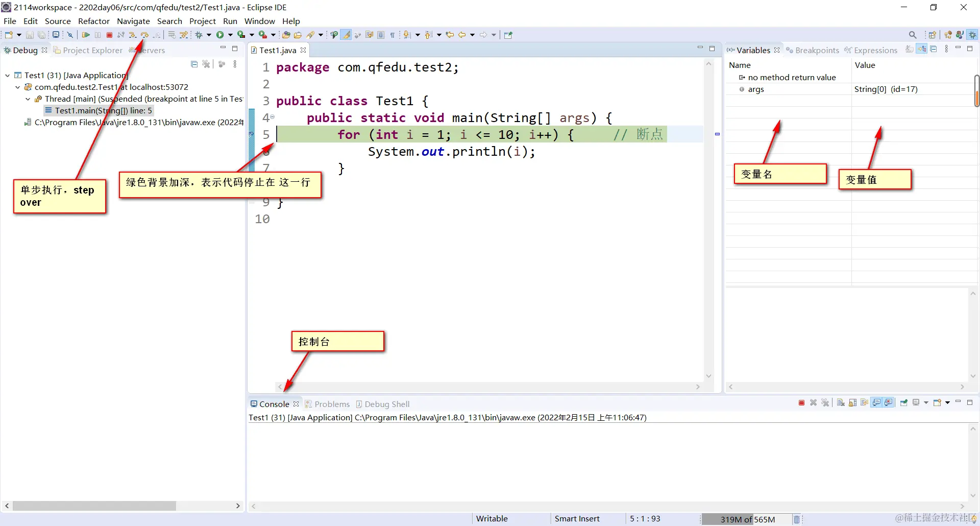This screenshot has width=980, height=526.
Task: Click the Collapse All icon in the Variables view
Action: tap(934, 49)
